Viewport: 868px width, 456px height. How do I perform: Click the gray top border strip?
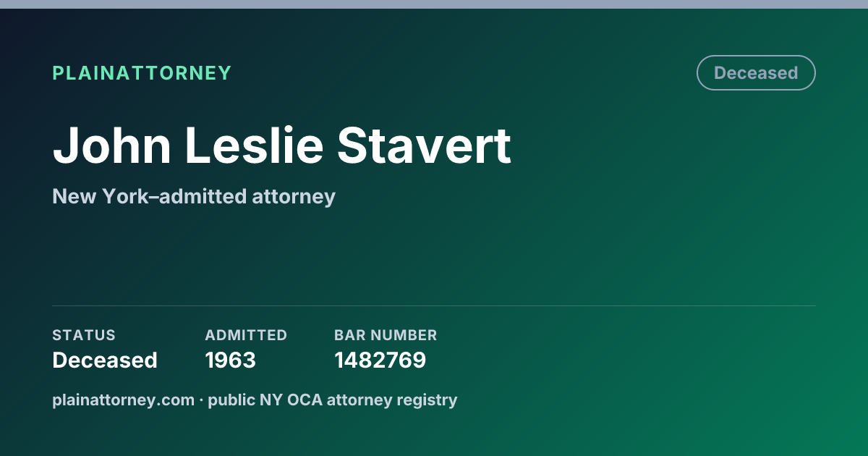click(x=434, y=4)
